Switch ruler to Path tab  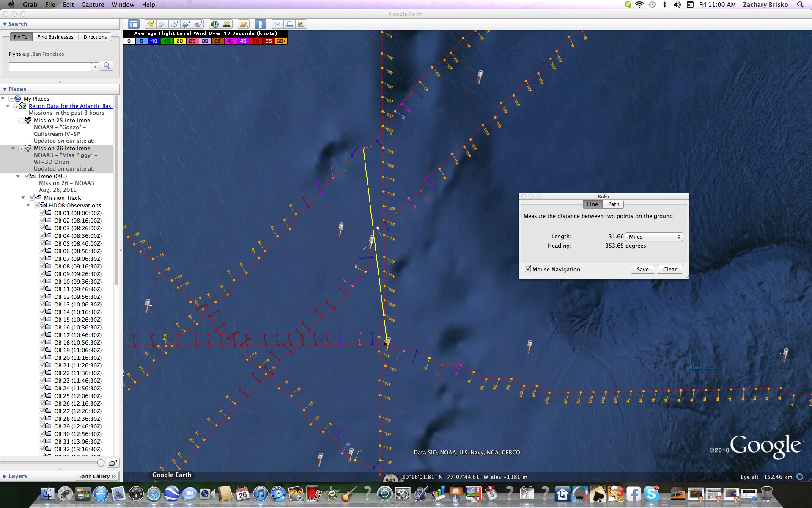614,204
